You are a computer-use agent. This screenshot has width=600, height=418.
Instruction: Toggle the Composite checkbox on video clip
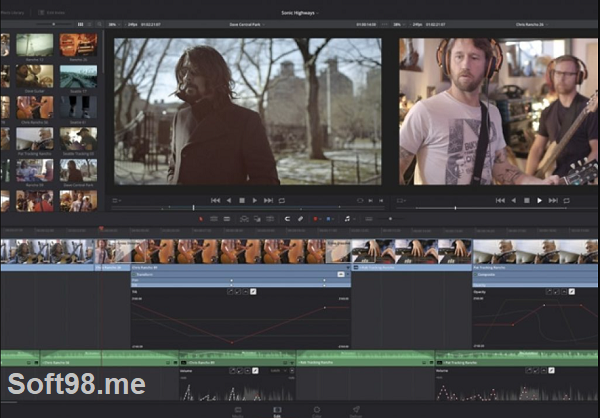(x=476, y=274)
